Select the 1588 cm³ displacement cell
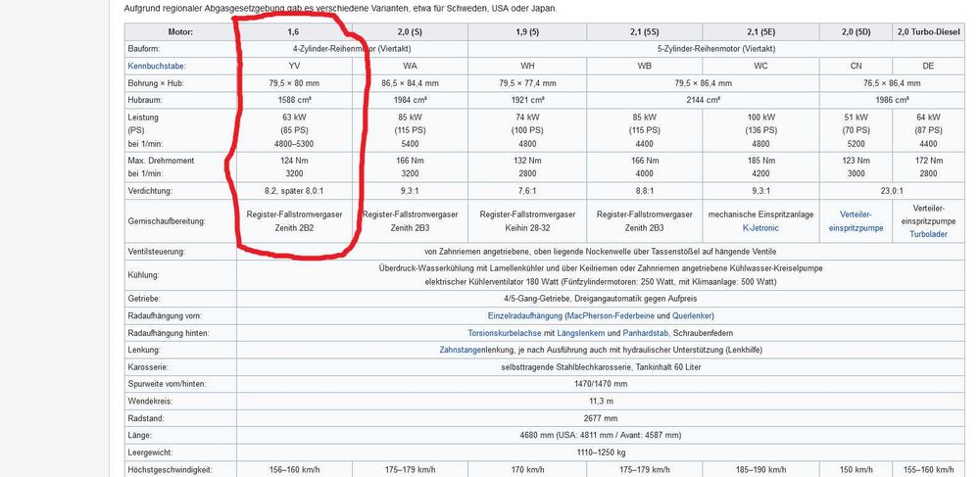 [294, 99]
